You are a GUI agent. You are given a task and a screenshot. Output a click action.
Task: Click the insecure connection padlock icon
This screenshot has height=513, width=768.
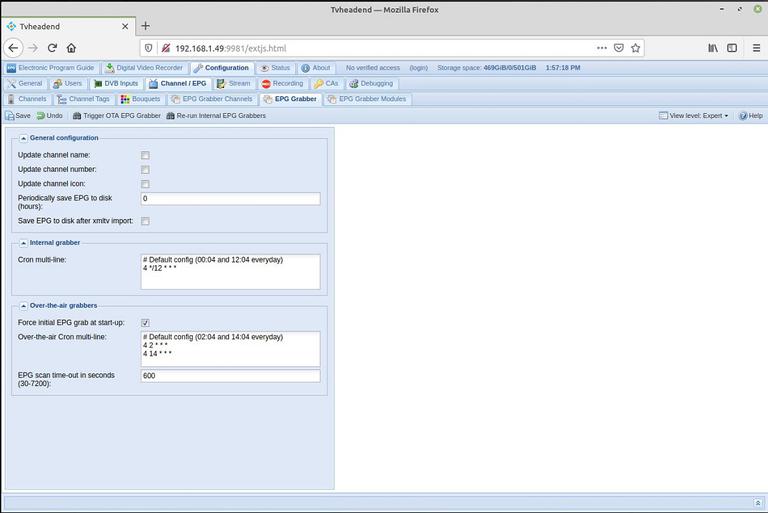pos(166,48)
